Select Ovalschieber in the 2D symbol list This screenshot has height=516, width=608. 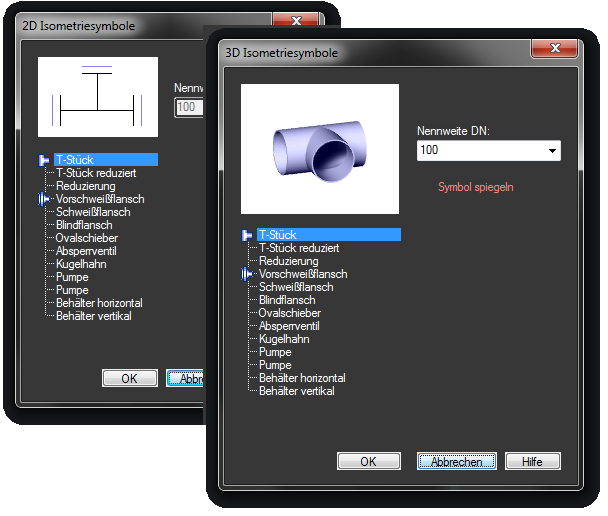[x=87, y=238]
